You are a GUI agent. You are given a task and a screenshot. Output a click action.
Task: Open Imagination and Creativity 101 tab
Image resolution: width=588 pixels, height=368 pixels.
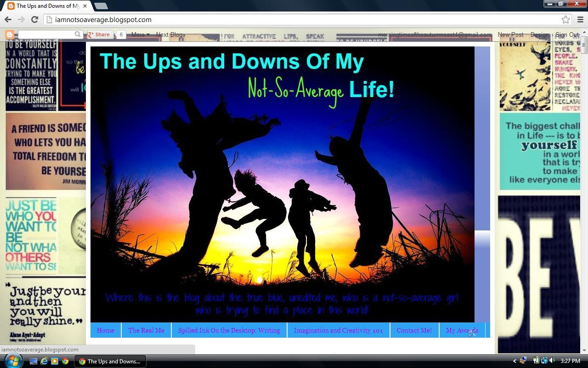[x=339, y=330]
